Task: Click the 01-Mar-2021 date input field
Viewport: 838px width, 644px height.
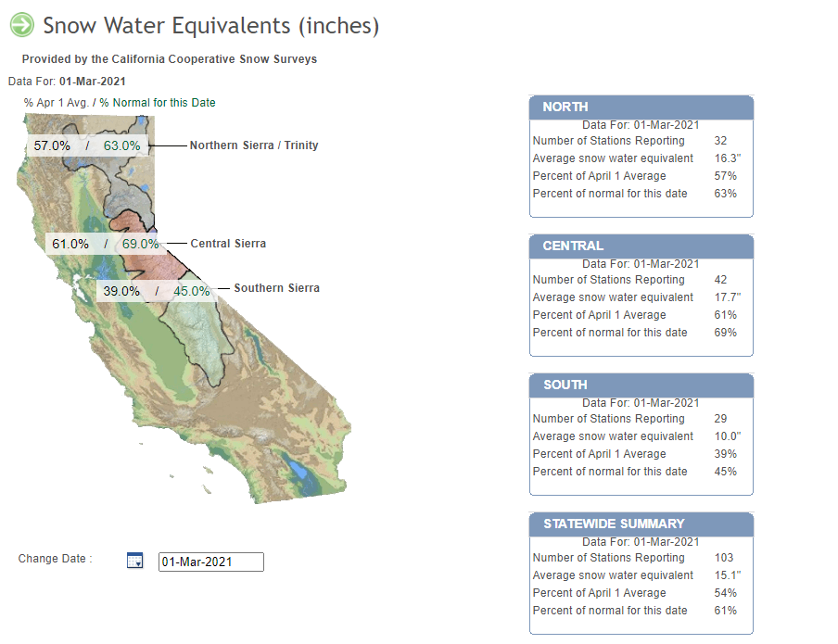Action: 211,562
